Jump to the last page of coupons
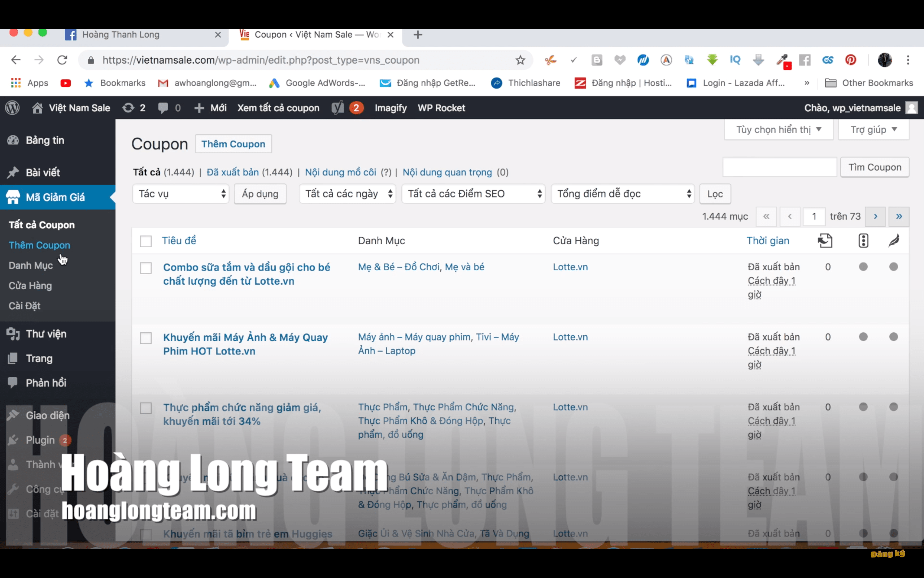The height and width of the screenshot is (578, 924). tap(899, 217)
